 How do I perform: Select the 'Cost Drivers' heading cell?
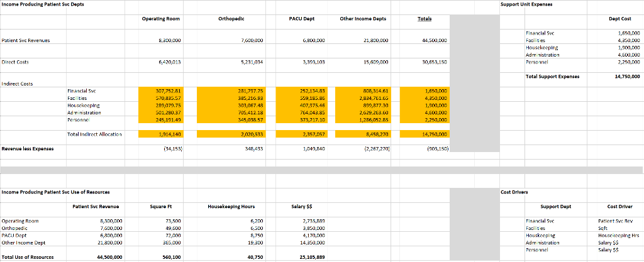(x=514, y=192)
